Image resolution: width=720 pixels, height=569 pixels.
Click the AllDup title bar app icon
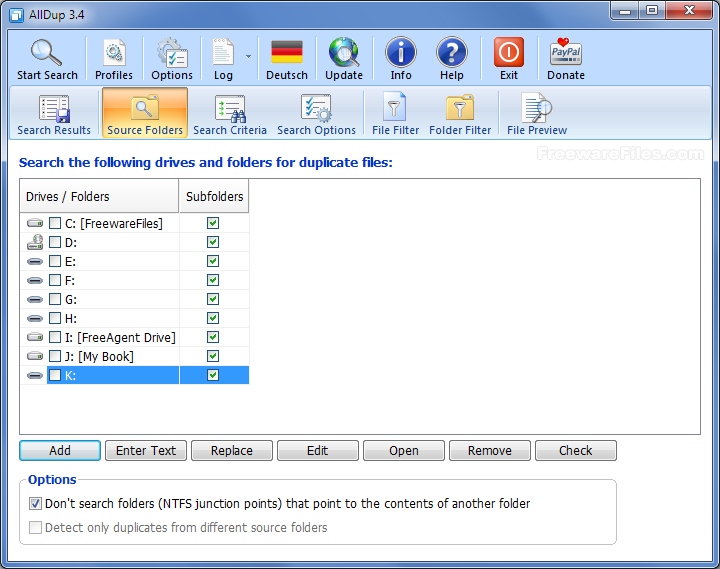(17, 15)
